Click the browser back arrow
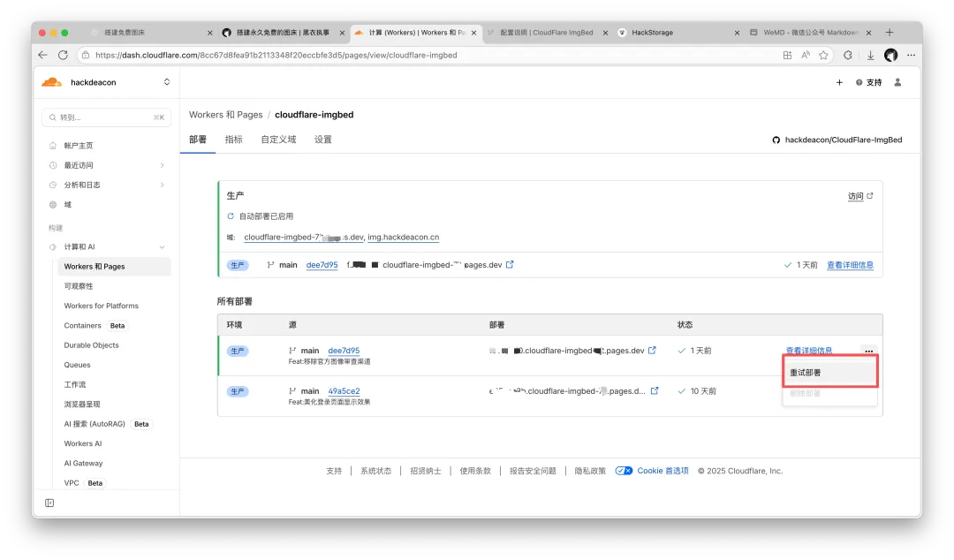The width and height of the screenshot is (954, 560). coord(42,55)
